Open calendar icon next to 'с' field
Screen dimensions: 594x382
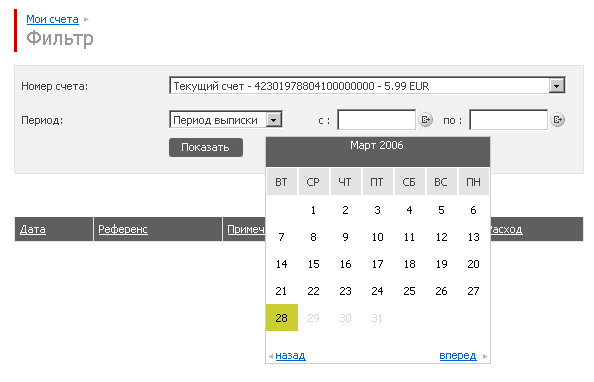425,120
